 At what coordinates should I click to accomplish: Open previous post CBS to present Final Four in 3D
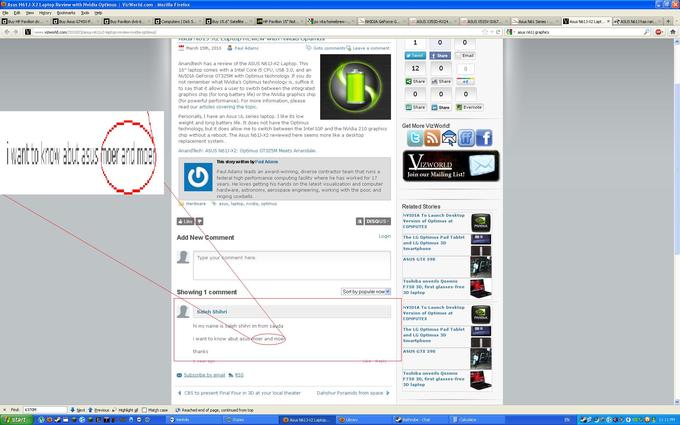click(x=242, y=393)
